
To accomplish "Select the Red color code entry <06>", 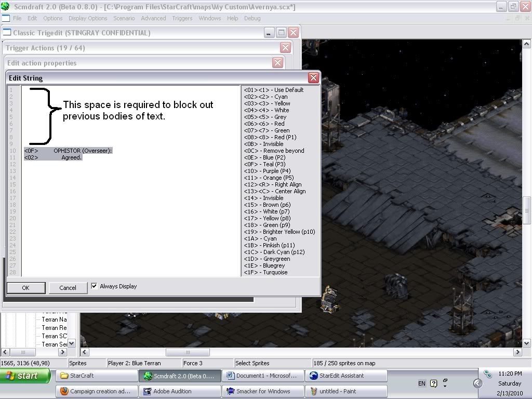I will (x=264, y=124).
